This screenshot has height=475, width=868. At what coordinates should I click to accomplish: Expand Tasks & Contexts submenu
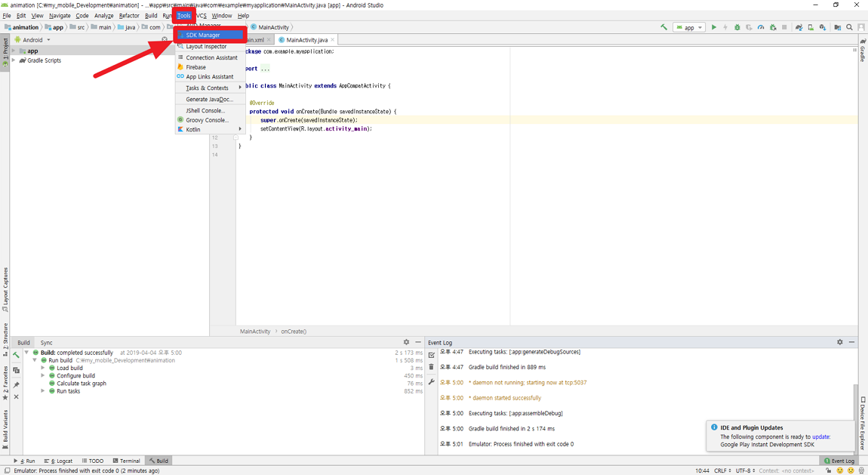tap(211, 88)
